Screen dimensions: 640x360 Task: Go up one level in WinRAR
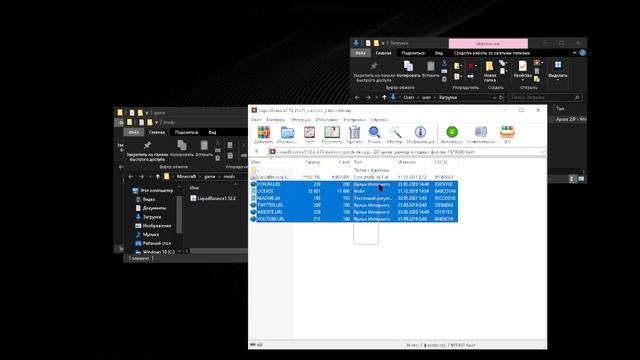click(x=256, y=152)
